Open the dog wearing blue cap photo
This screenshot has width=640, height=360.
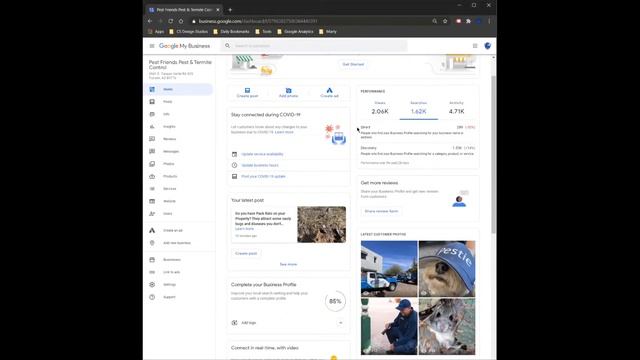(447, 269)
